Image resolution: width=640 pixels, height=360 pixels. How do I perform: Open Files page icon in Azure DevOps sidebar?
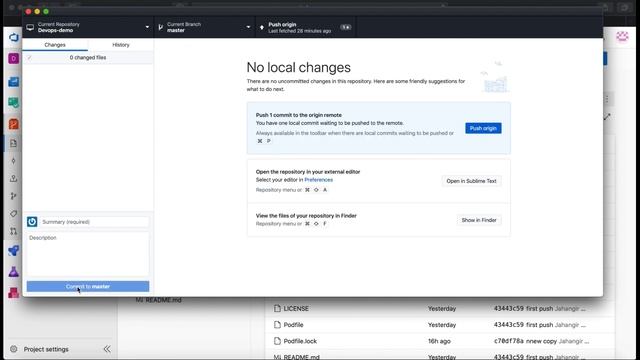[13, 143]
